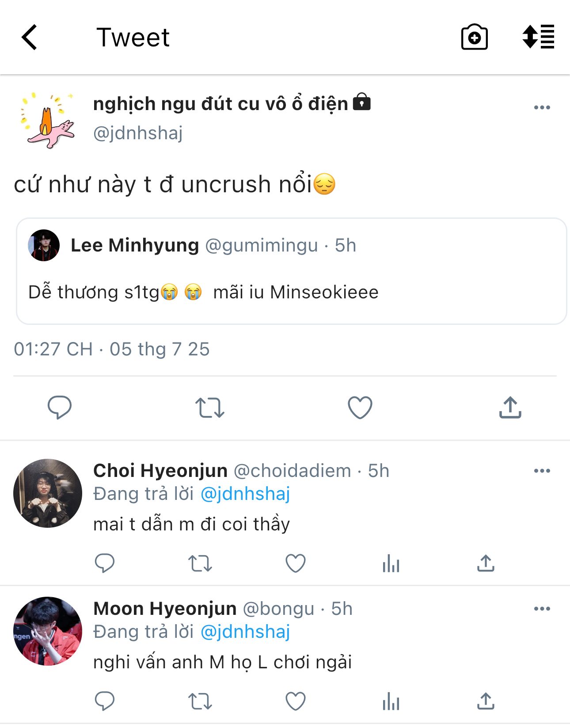The width and height of the screenshot is (570, 728).
Task: Like the main uncrush tweet
Action: pyautogui.click(x=360, y=407)
